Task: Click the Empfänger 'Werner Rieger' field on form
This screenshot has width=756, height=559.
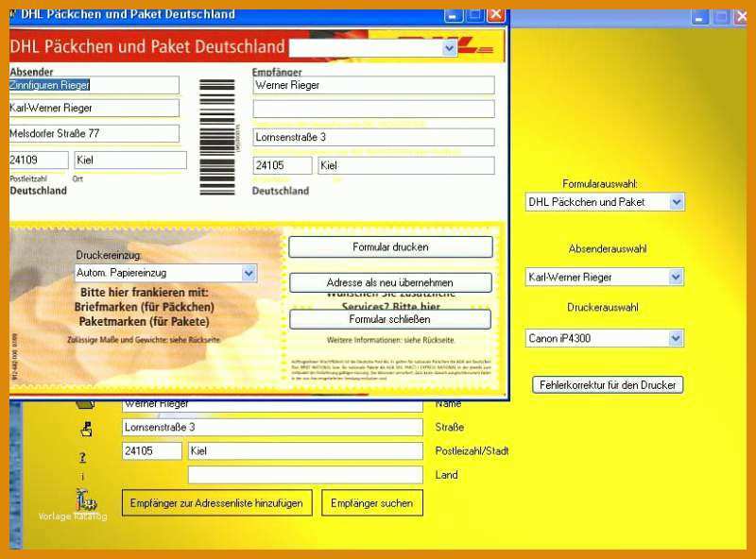Action: click(x=373, y=85)
